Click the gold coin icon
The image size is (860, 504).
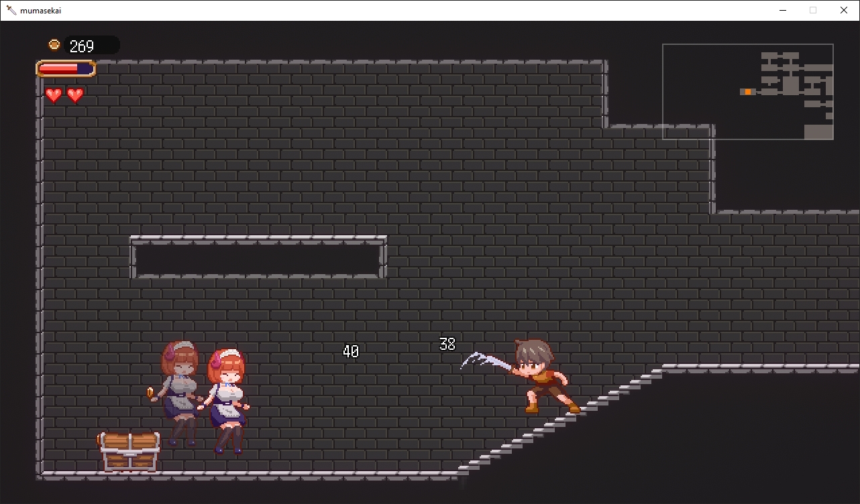click(x=54, y=45)
